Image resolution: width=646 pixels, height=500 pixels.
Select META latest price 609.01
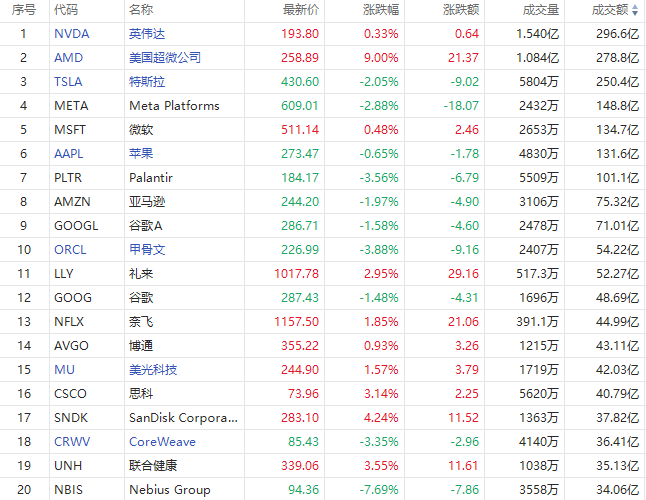pos(300,106)
